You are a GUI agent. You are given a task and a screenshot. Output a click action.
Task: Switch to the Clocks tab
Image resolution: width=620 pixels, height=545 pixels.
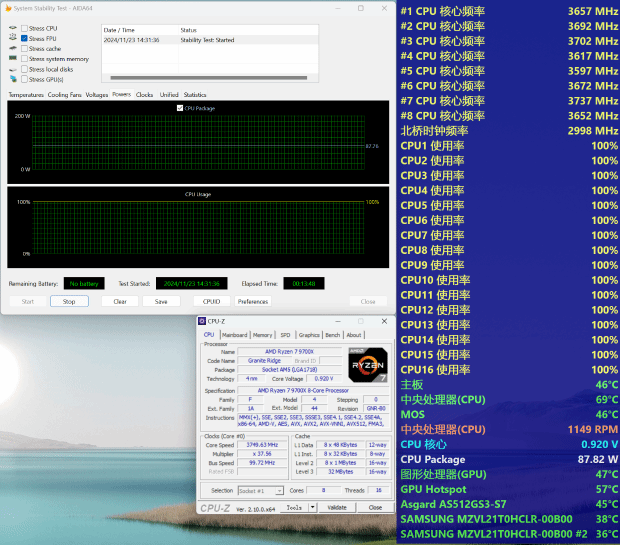coord(144,95)
